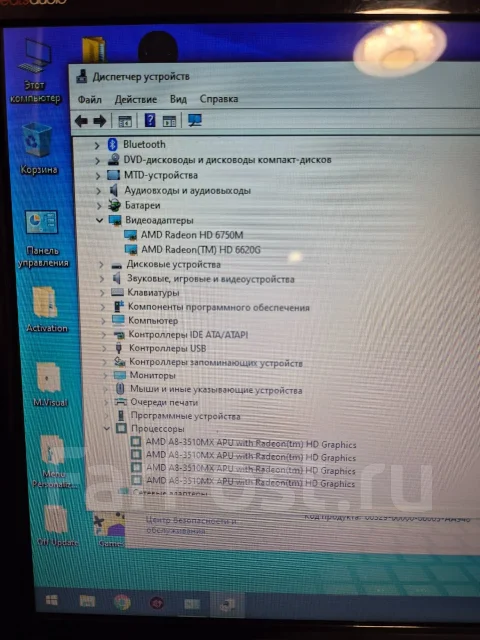Click the speaker icon beside Аудиовходы

pyautogui.click(x=114, y=190)
